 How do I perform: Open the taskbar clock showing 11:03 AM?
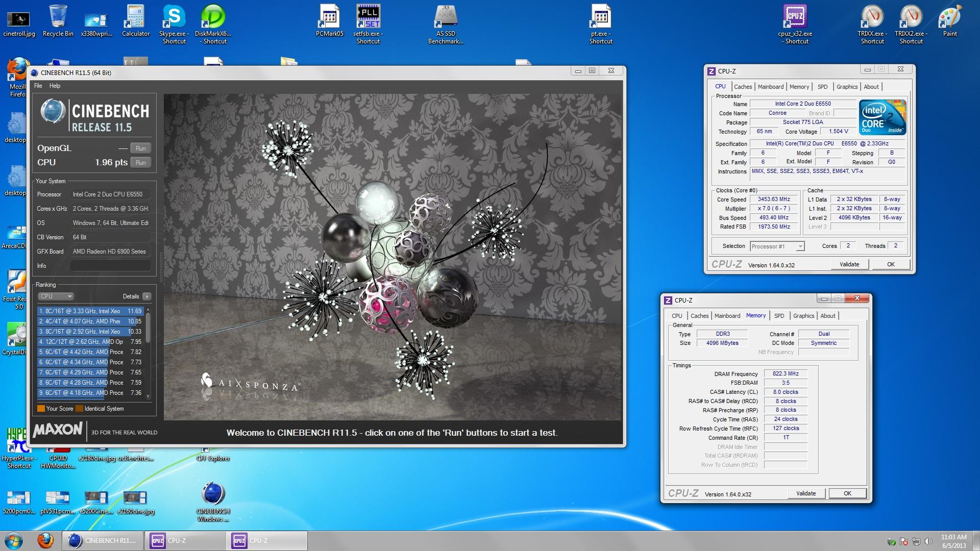click(953, 541)
